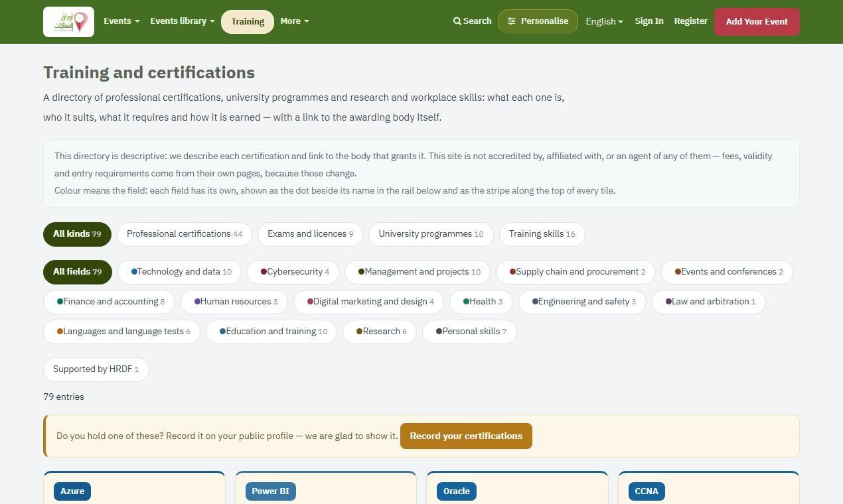Filter by Exams and licences

coord(310,234)
